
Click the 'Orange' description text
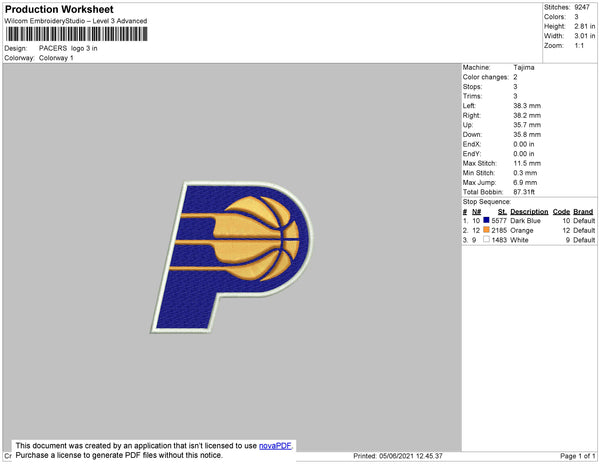(x=522, y=230)
